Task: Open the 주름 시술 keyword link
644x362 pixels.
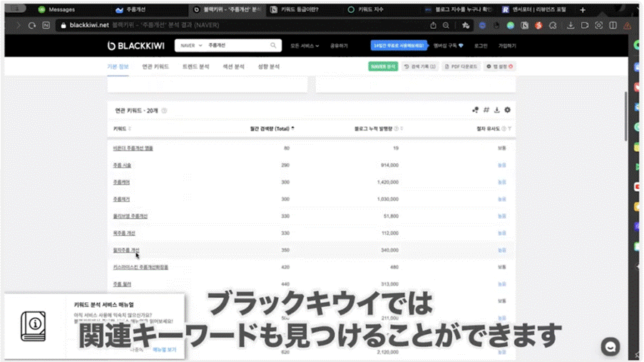Action: pyautogui.click(x=122, y=165)
